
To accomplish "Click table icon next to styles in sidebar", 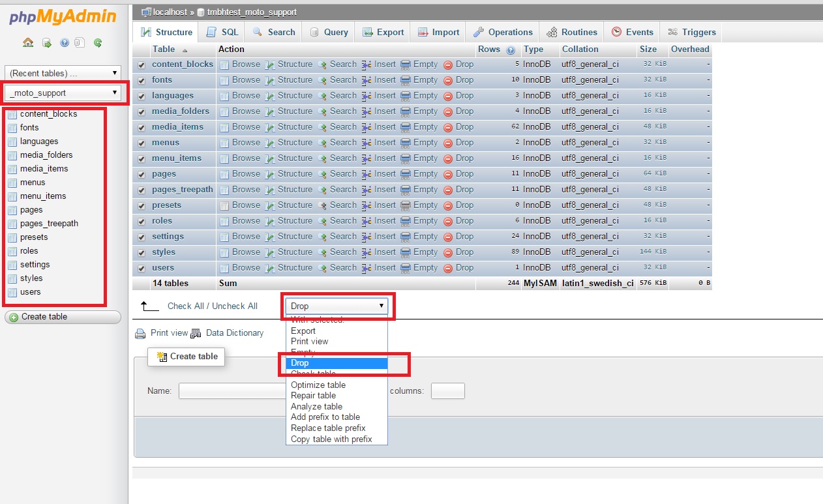I will [x=12, y=278].
